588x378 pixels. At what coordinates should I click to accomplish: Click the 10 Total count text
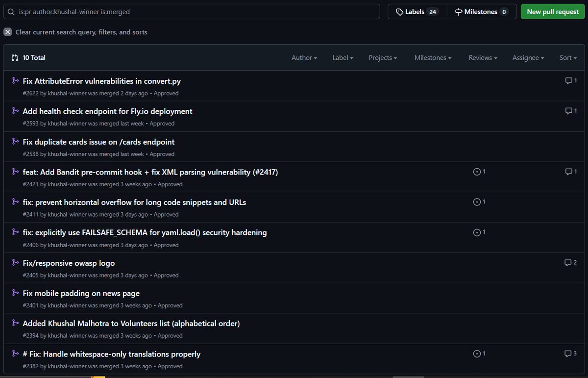pyautogui.click(x=34, y=58)
